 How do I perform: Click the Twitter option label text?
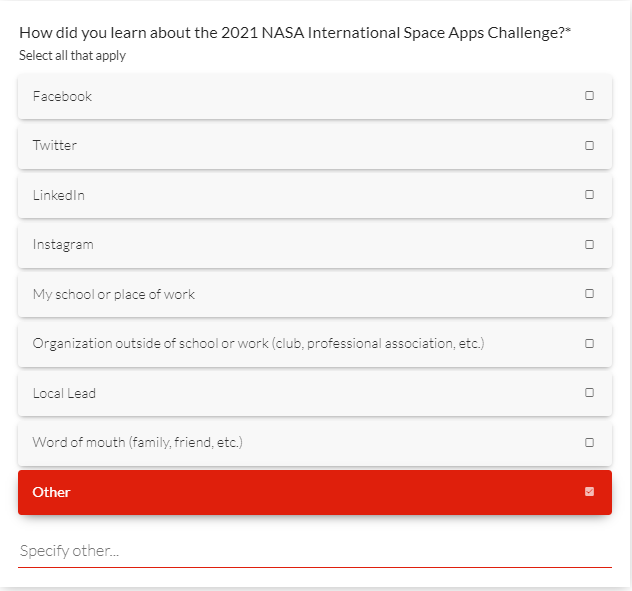[x=54, y=145]
